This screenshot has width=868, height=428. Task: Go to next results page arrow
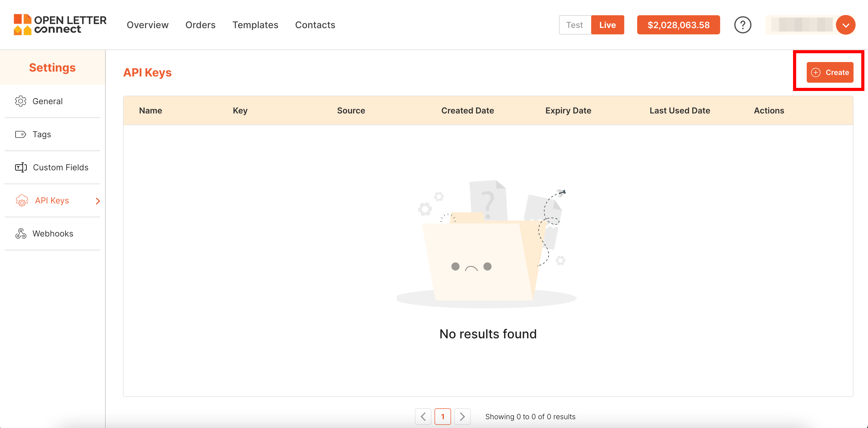click(x=462, y=417)
